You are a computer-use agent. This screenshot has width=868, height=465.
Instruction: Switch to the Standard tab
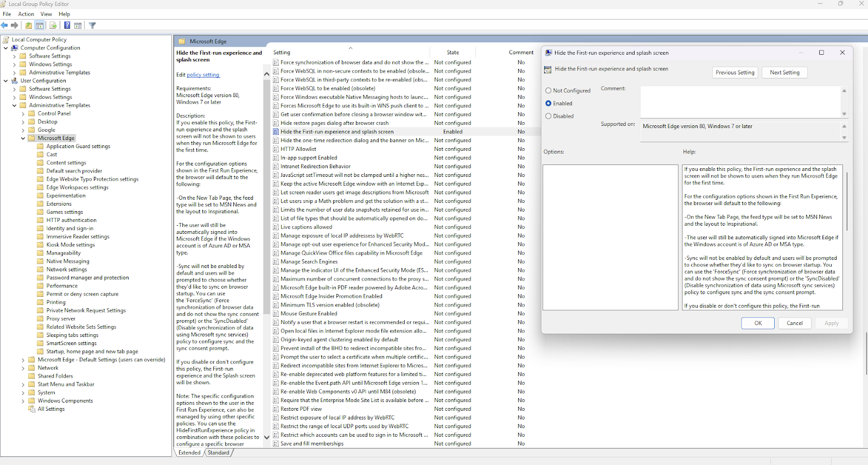[219, 453]
